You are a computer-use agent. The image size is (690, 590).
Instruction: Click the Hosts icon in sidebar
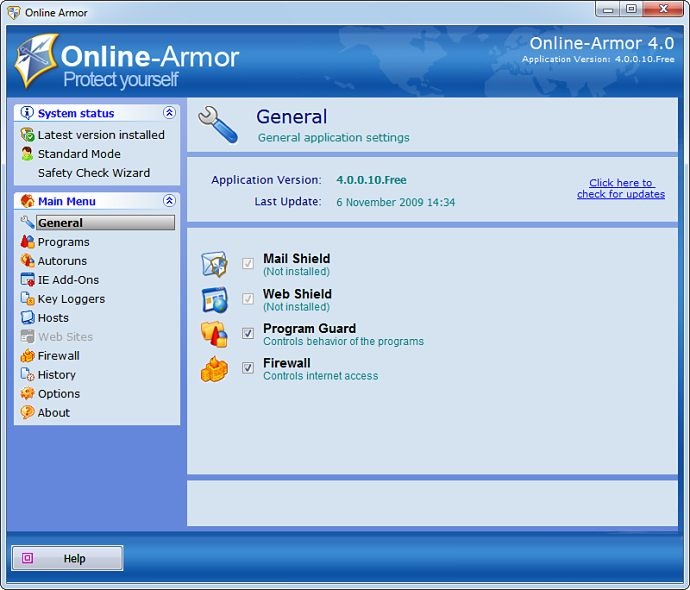27,318
